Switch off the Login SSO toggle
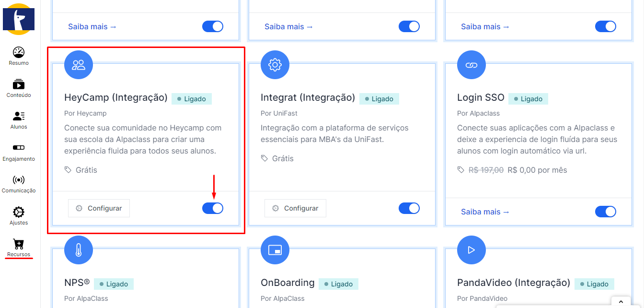Image resolution: width=644 pixels, height=308 pixels. coord(606,212)
